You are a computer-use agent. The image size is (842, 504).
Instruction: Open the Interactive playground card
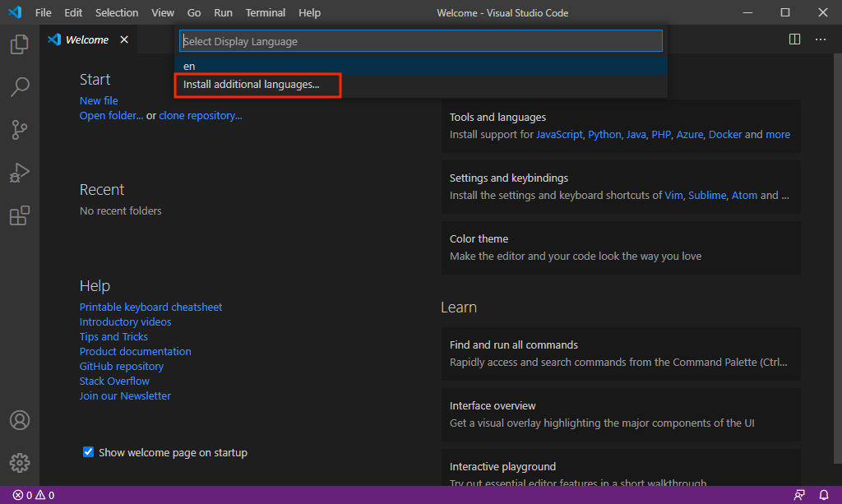621,468
